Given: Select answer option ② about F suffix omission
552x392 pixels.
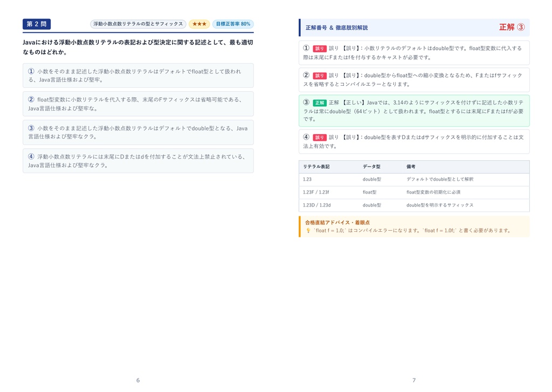Looking at the screenshot, I should (138, 104).
